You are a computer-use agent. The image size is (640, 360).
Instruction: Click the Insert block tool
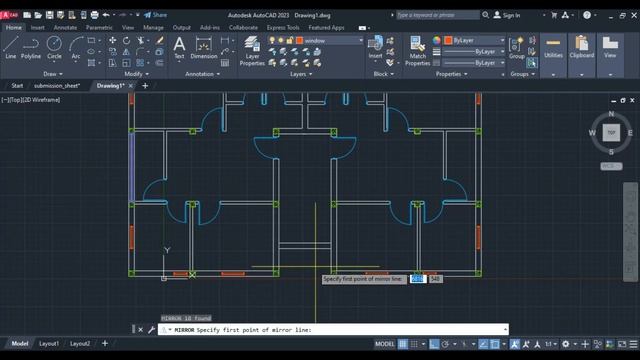point(375,48)
